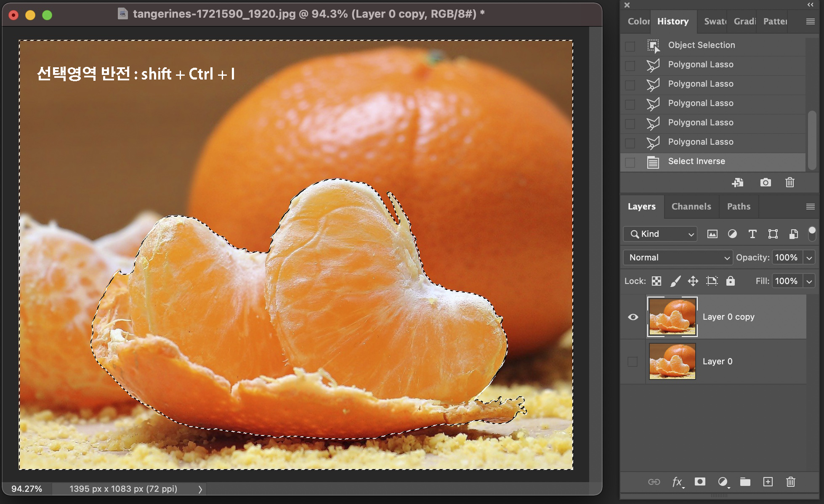Filter for type layers T icon
Image resolution: width=824 pixels, height=504 pixels.
752,234
